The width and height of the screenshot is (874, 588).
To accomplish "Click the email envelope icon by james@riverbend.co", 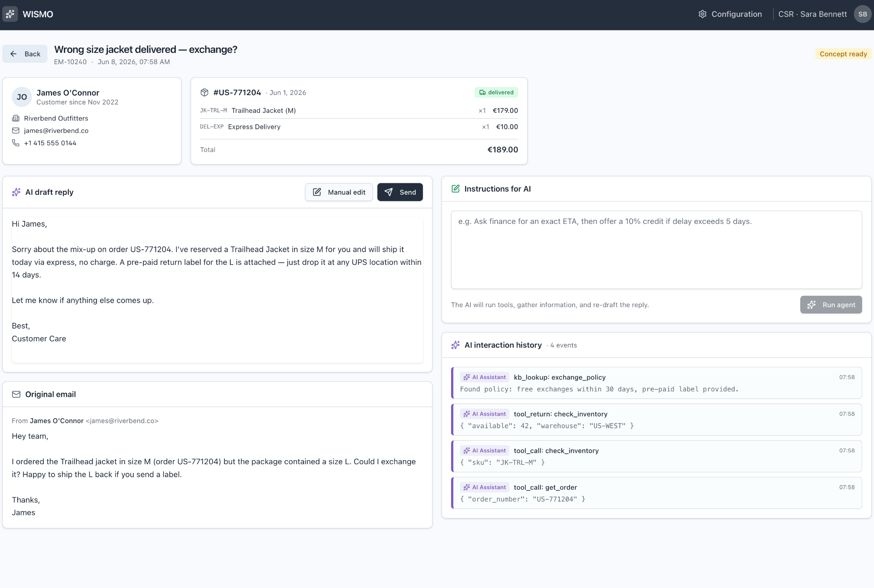I will [x=15, y=131].
